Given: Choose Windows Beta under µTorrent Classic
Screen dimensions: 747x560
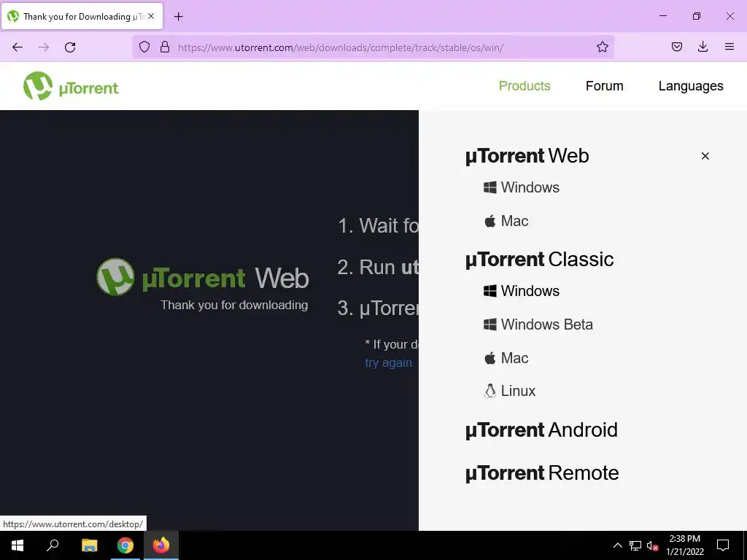Looking at the screenshot, I should (x=538, y=324).
